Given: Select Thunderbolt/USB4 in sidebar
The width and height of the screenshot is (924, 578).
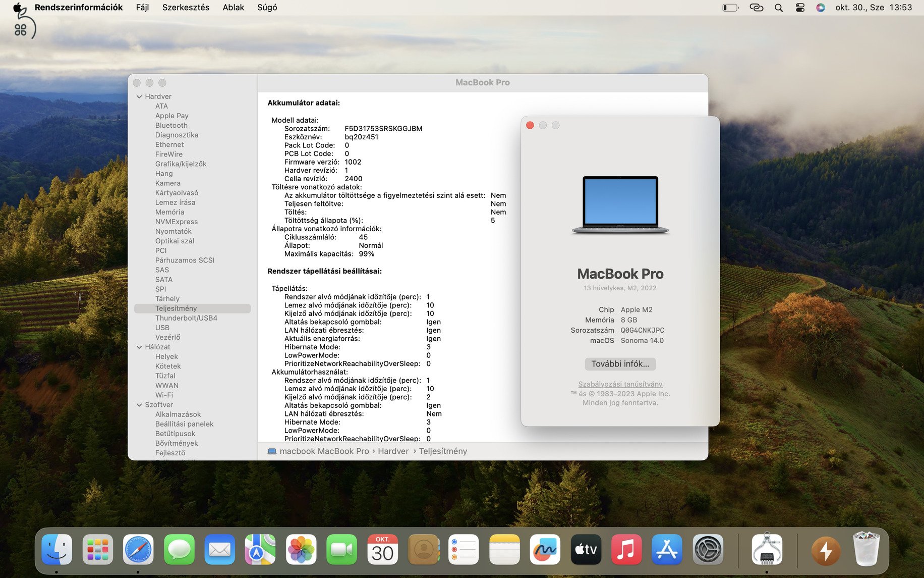Looking at the screenshot, I should (187, 318).
